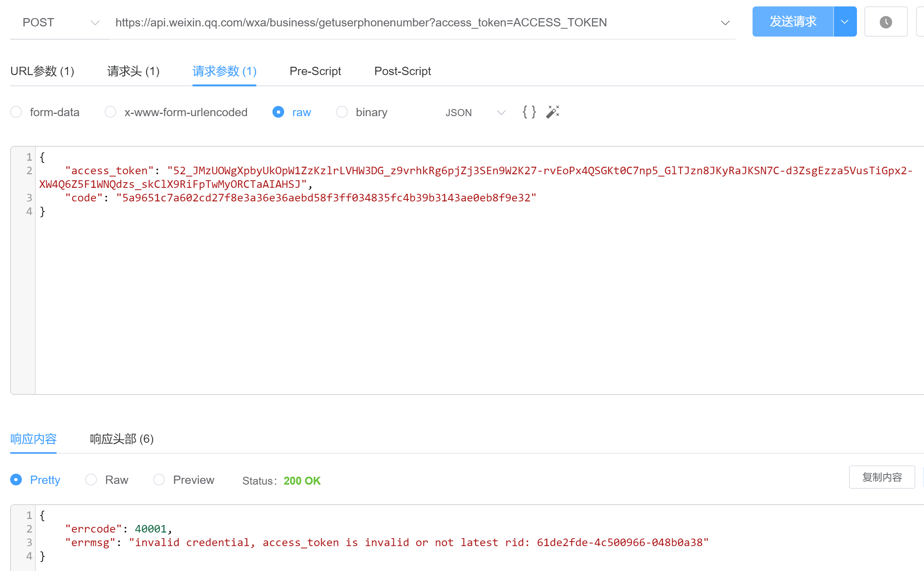The height and width of the screenshot is (571, 924).
Task: Open the POST method dropdown
Action: click(60, 23)
